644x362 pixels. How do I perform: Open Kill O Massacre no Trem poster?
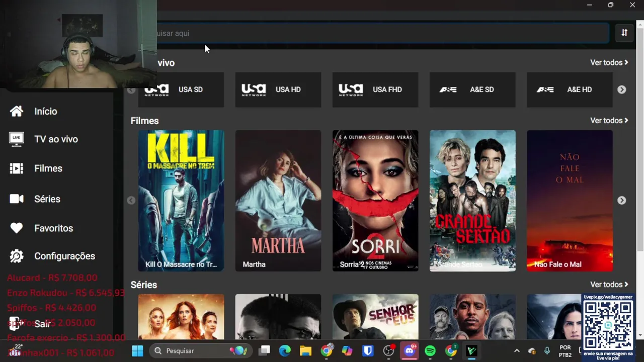pyautogui.click(x=181, y=201)
